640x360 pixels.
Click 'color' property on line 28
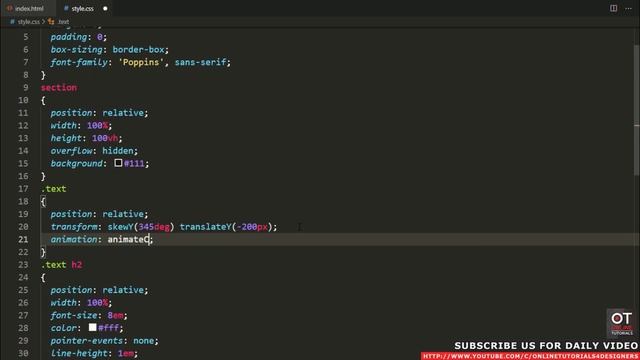pyautogui.click(x=63, y=328)
